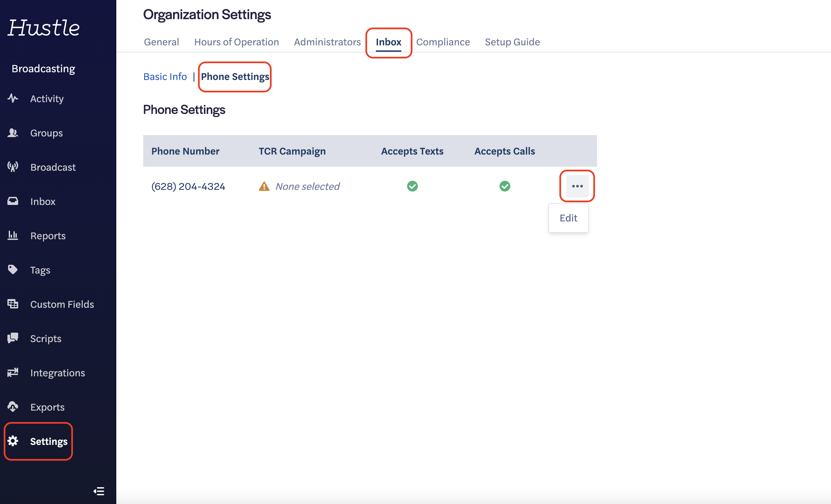
Task: Open the Hours of Operation tab
Action: coord(236,42)
